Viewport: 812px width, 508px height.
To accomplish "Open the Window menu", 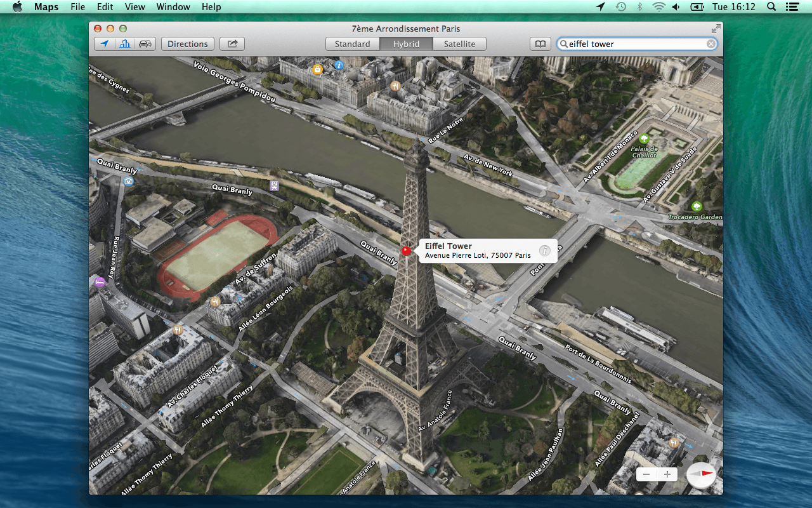I will click(173, 7).
